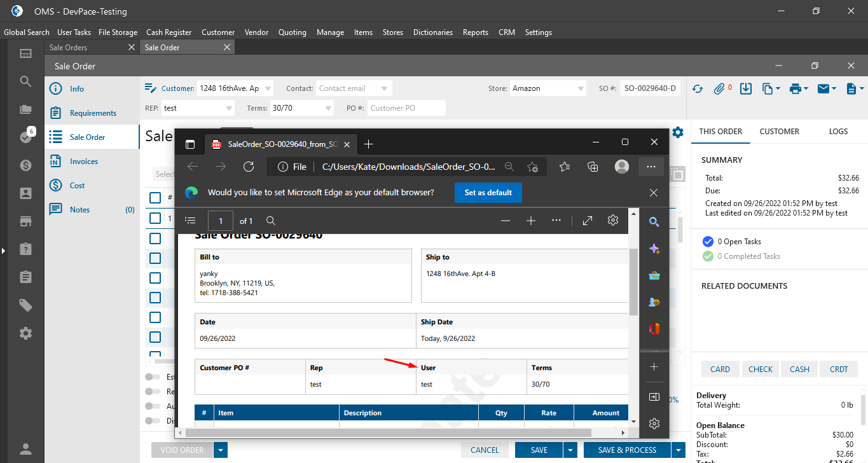Image resolution: width=868 pixels, height=463 pixels.
Task: Click the SAVE & PROCESS button
Action: (627, 450)
